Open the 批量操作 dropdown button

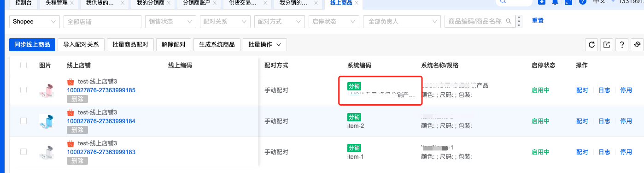265,45
